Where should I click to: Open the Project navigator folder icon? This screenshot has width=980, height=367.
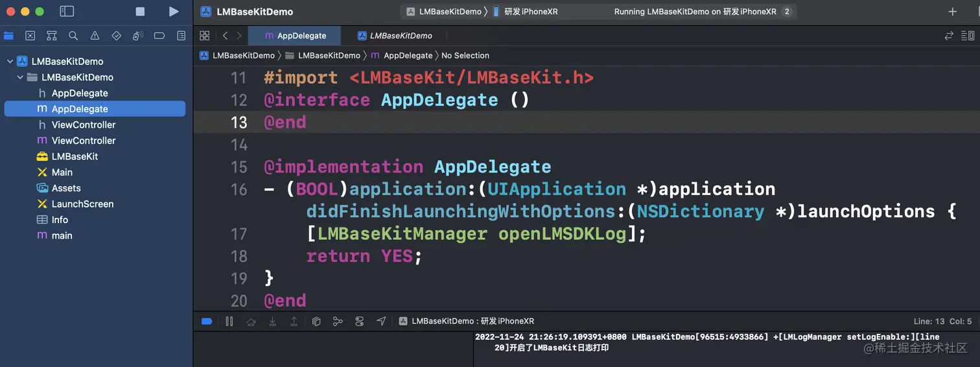coord(8,36)
